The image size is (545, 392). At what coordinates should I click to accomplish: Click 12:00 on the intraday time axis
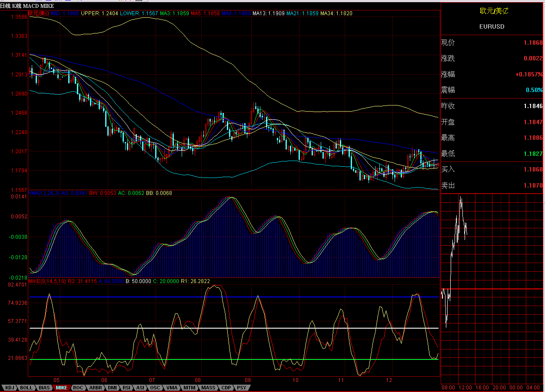(465, 387)
